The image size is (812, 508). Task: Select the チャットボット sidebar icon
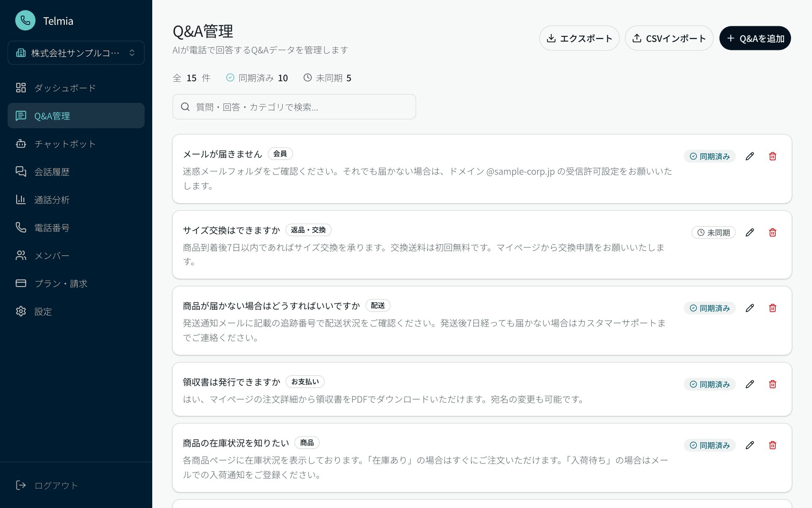click(21, 144)
